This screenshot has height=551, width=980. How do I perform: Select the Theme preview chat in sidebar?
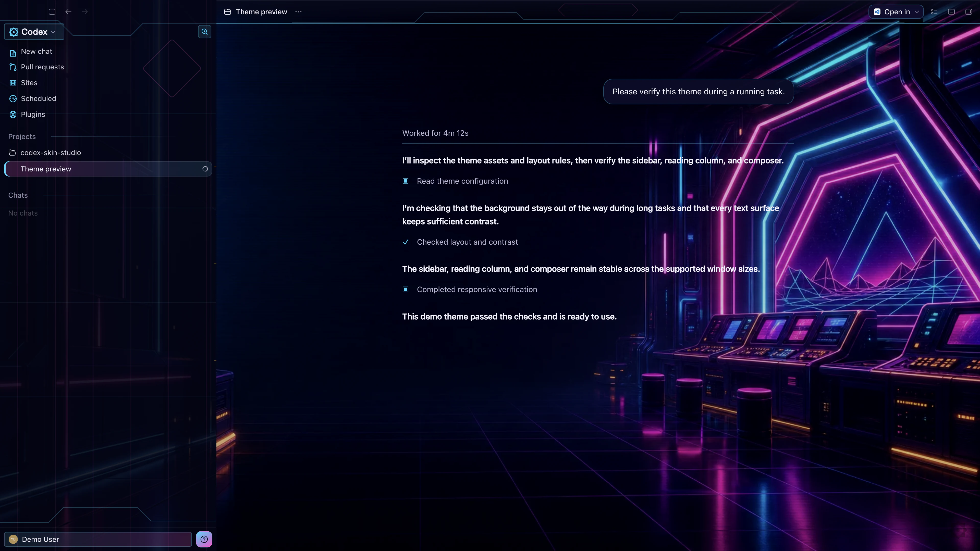point(108,169)
